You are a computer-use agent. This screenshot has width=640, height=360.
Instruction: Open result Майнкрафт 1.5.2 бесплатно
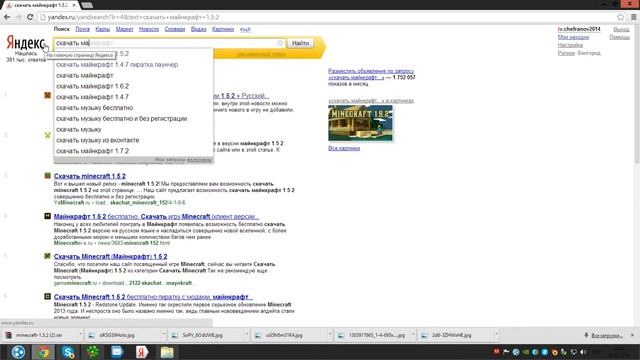(156, 216)
